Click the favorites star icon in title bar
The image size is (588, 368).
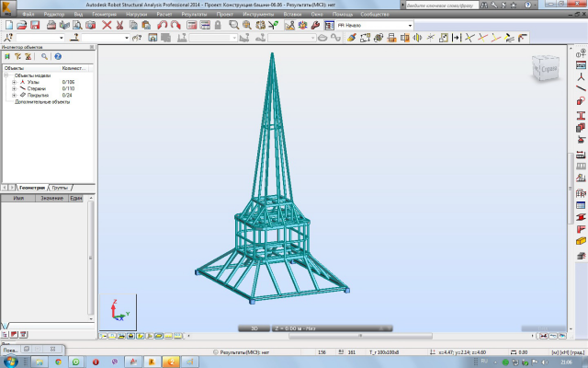[x=514, y=6]
